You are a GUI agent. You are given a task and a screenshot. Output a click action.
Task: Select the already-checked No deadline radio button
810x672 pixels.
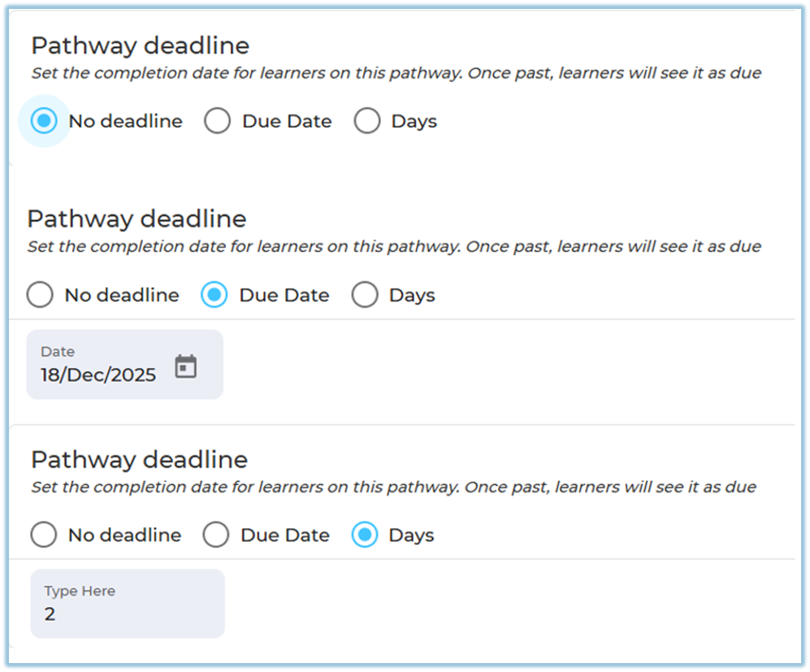44,121
